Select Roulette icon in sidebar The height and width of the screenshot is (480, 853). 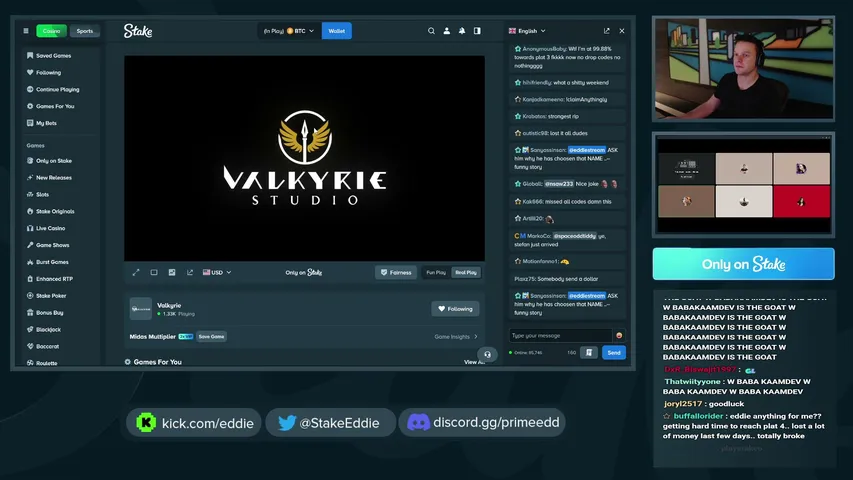pyautogui.click(x=30, y=362)
